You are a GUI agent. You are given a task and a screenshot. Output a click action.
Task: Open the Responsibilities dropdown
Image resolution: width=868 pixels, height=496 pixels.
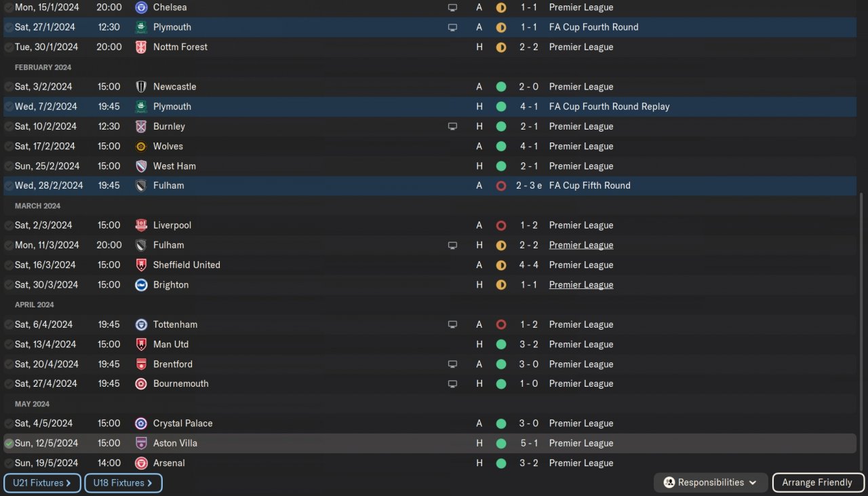pyautogui.click(x=711, y=482)
